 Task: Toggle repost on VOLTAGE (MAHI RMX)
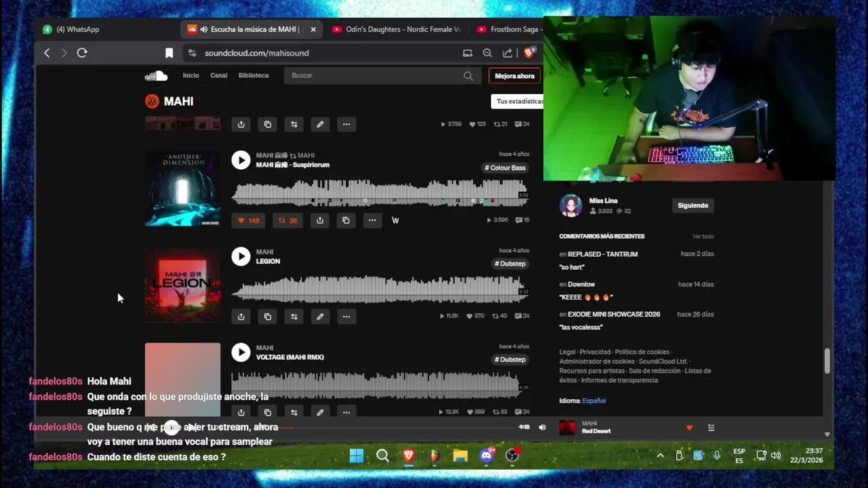point(294,412)
